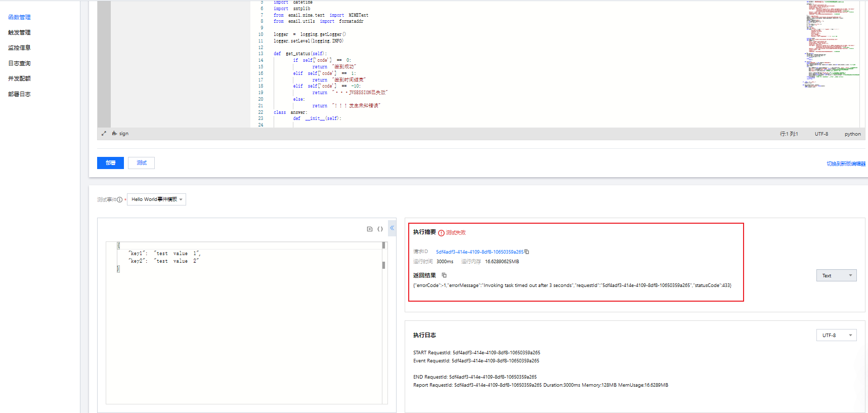
Task: Expand the code editor to fullscreen
Action: 104,134
